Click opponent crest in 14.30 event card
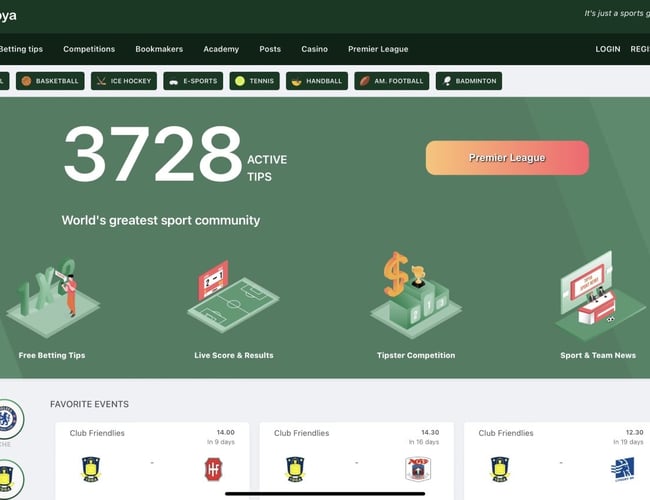 (x=418, y=469)
